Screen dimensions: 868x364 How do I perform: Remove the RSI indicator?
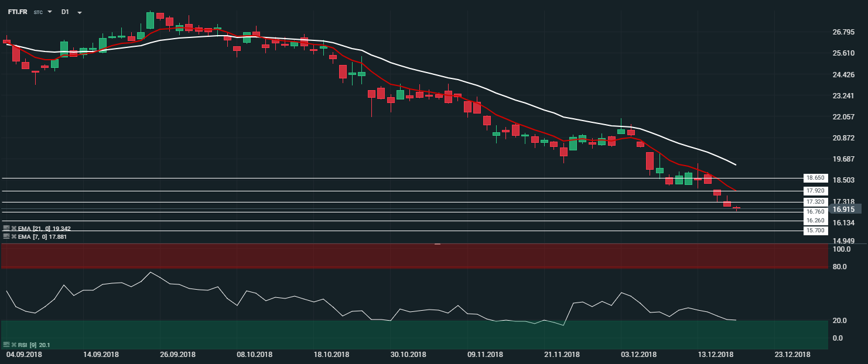(x=14, y=345)
